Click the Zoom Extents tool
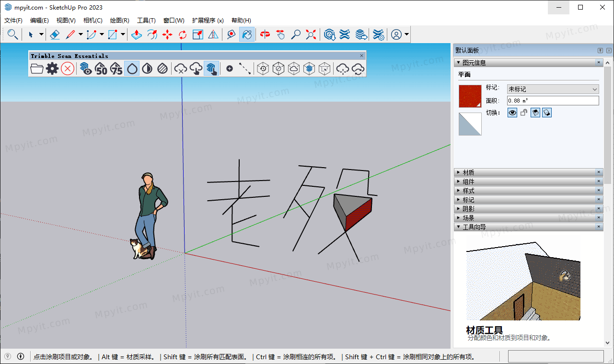Image resolution: width=614 pixels, height=364 pixels. (x=311, y=34)
